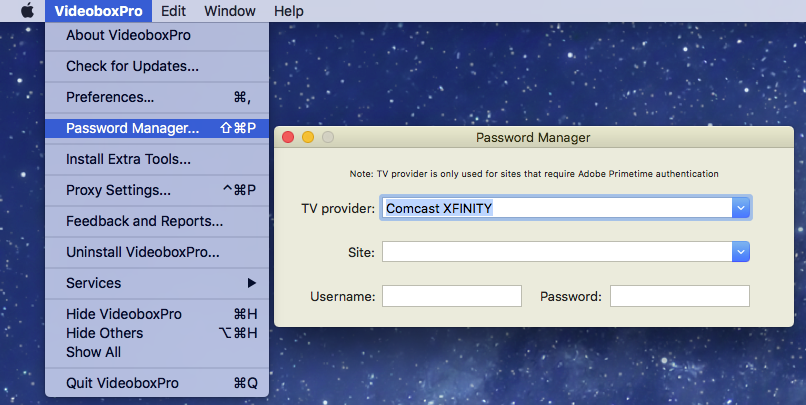Viewport: 806px width, 405px height.
Task: Minimize Password Manager with yellow button
Action: 308,137
